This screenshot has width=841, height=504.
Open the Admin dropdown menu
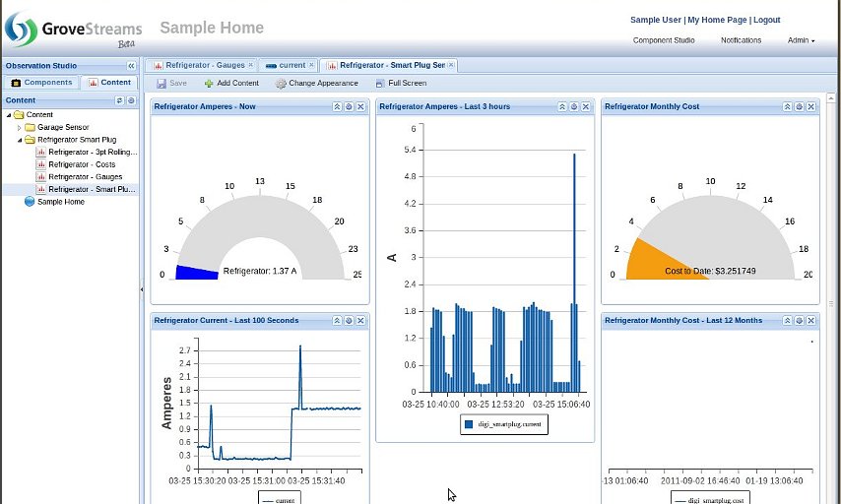click(801, 40)
